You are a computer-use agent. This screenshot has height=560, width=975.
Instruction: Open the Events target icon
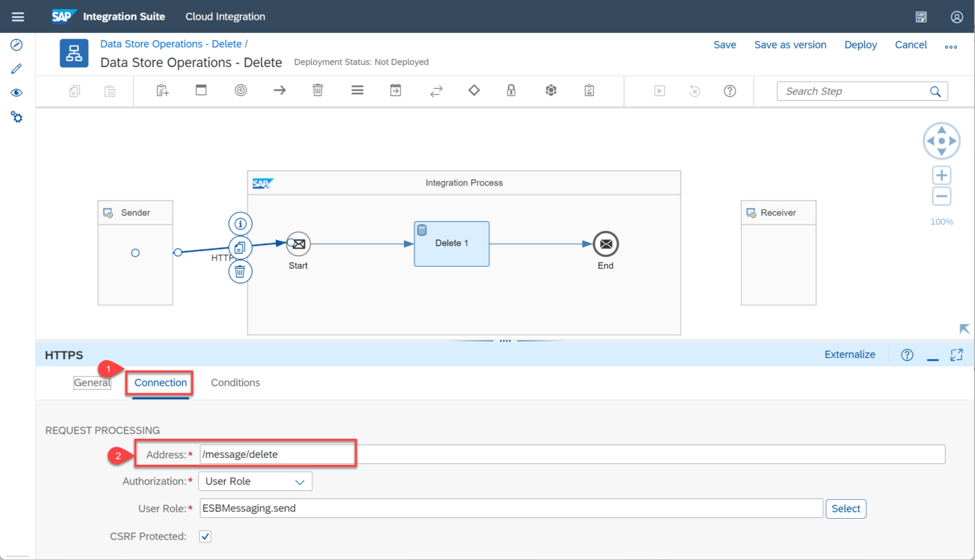241,90
